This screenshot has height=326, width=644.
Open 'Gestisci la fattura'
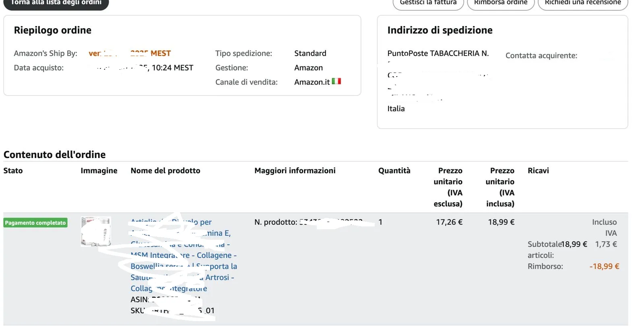(428, 3)
